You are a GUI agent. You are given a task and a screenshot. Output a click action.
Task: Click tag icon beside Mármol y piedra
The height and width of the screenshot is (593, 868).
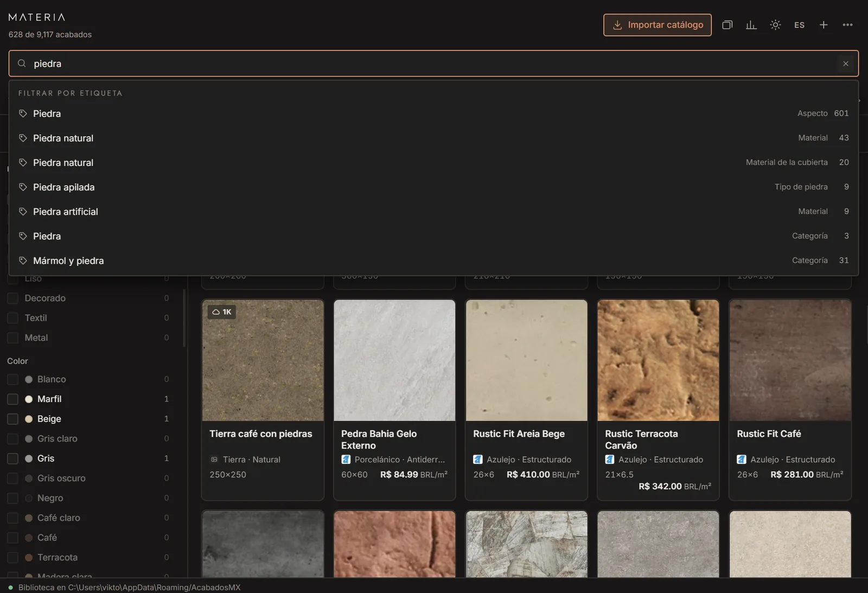(23, 260)
